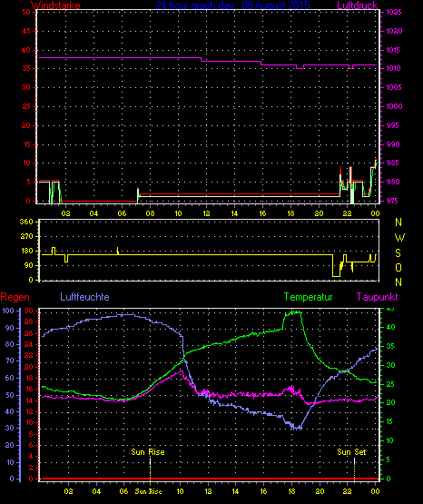Viewport: 423px width, 504px height.
Task: Click the Sun Rise text above marker
Action: [x=148, y=452]
